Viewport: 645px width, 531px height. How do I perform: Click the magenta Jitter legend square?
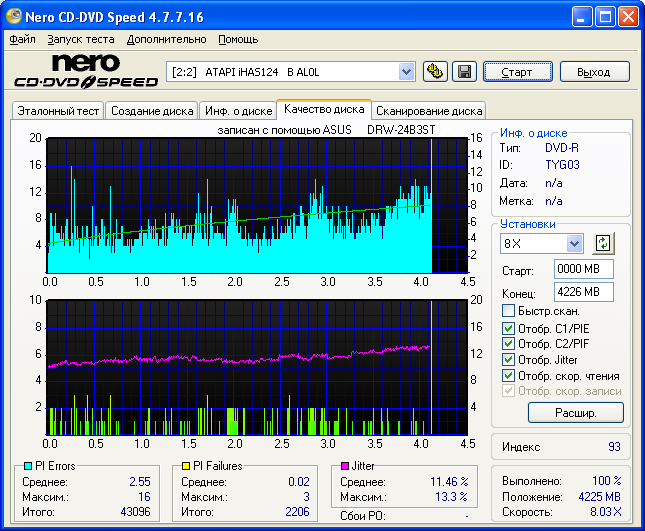click(343, 466)
